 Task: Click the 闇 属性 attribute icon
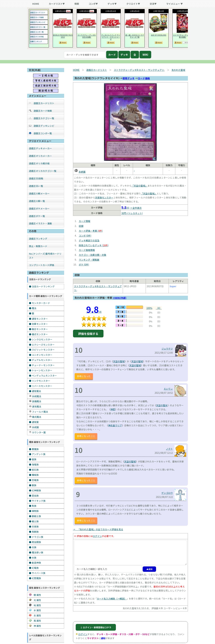(x=30, y=595)
